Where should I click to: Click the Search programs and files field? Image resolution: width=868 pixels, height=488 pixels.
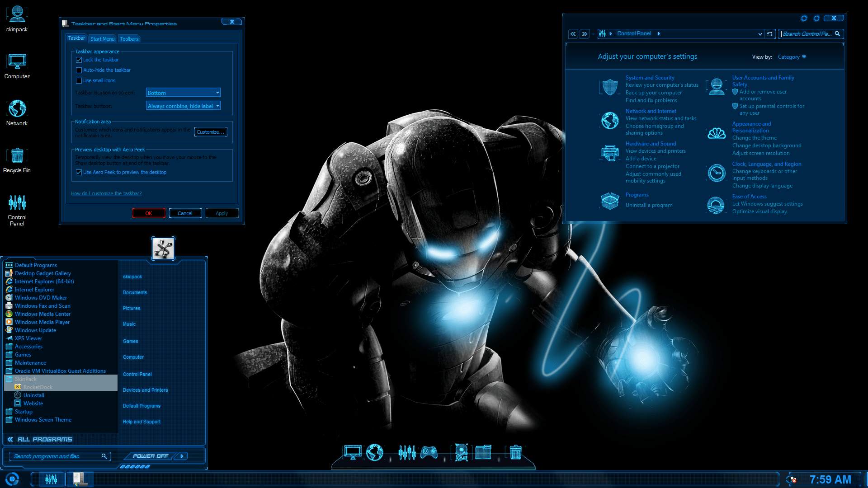pyautogui.click(x=59, y=456)
